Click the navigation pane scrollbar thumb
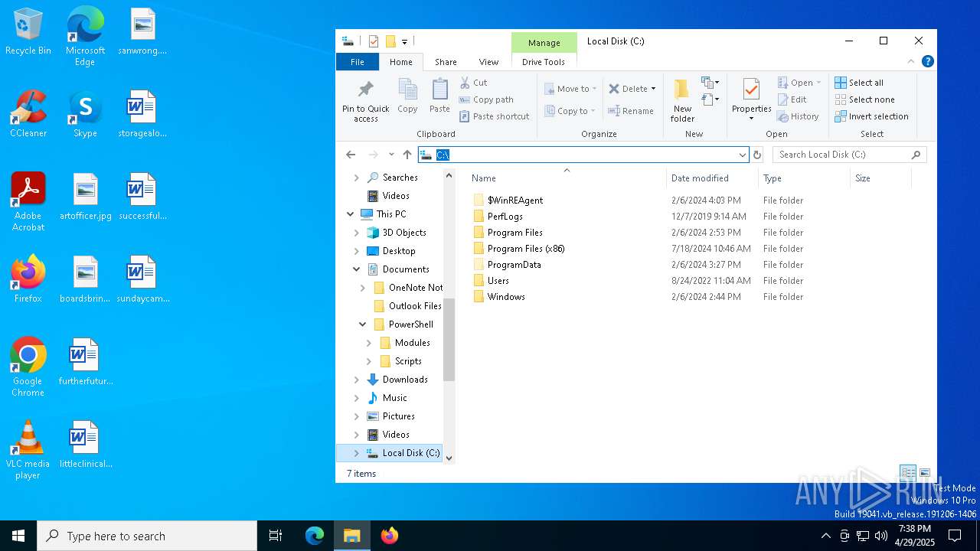Screen dimensions: 980x551 point(449,340)
